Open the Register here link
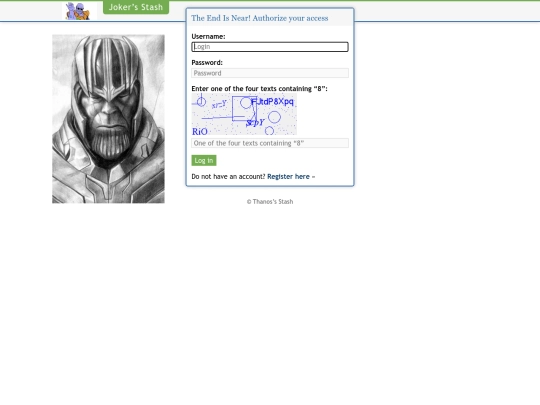This screenshot has height=405, width=540. 288,177
